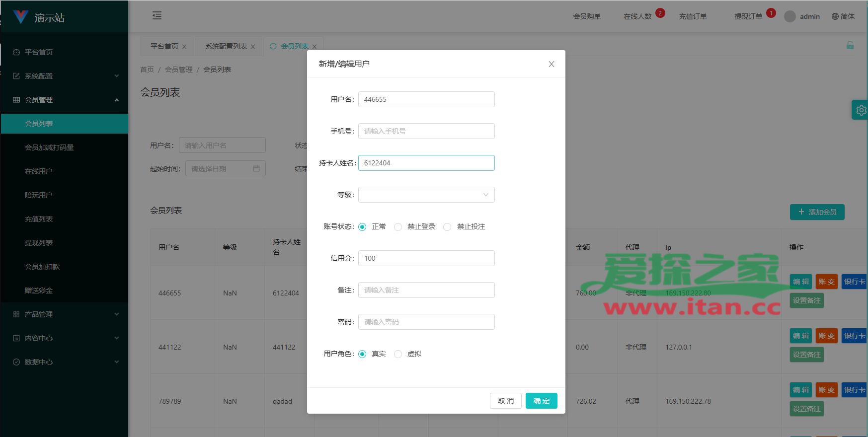Image resolution: width=868 pixels, height=437 pixels.
Task: Click the 确定 confirm button
Action: (x=541, y=401)
